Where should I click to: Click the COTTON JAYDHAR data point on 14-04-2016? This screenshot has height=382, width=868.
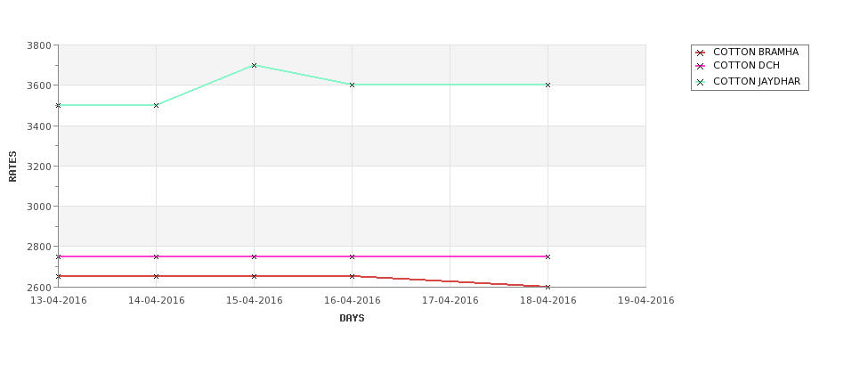156,105
